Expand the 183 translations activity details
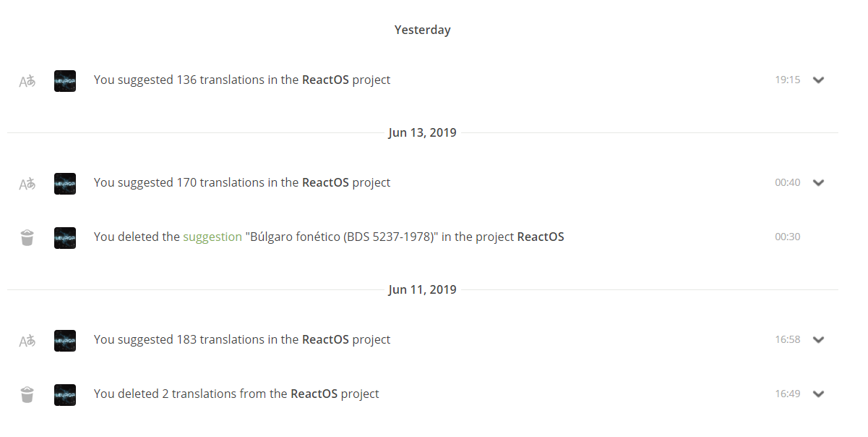The height and width of the screenshot is (437, 868). tap(818, 340)
